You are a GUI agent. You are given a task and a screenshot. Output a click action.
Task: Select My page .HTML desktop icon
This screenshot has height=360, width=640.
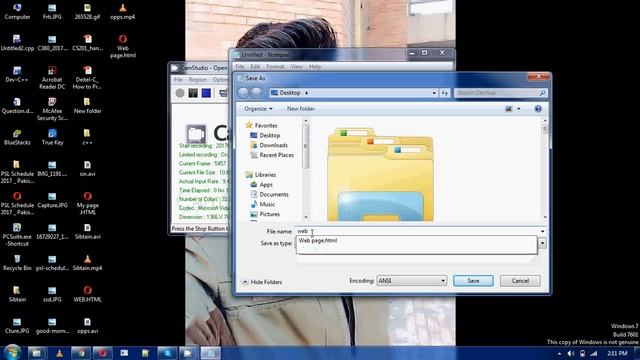pos(87,203)
